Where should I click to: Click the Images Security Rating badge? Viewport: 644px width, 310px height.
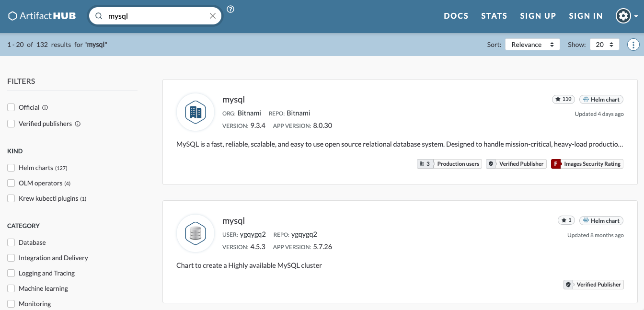click(587, 164)
